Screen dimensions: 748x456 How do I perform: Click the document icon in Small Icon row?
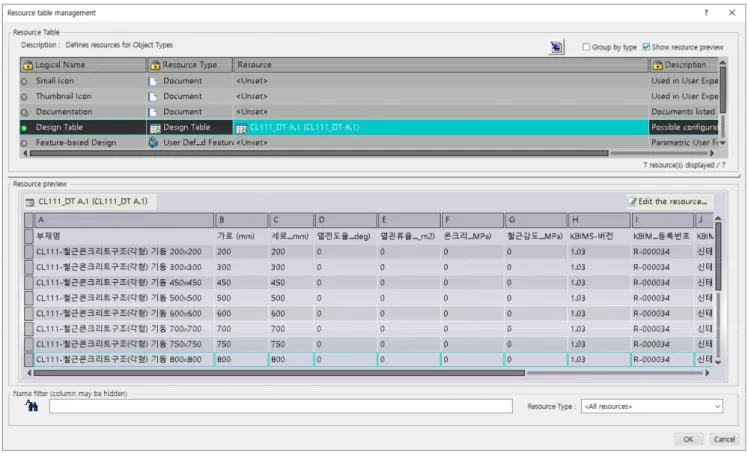pyautogui.click(x=153, y=81)
